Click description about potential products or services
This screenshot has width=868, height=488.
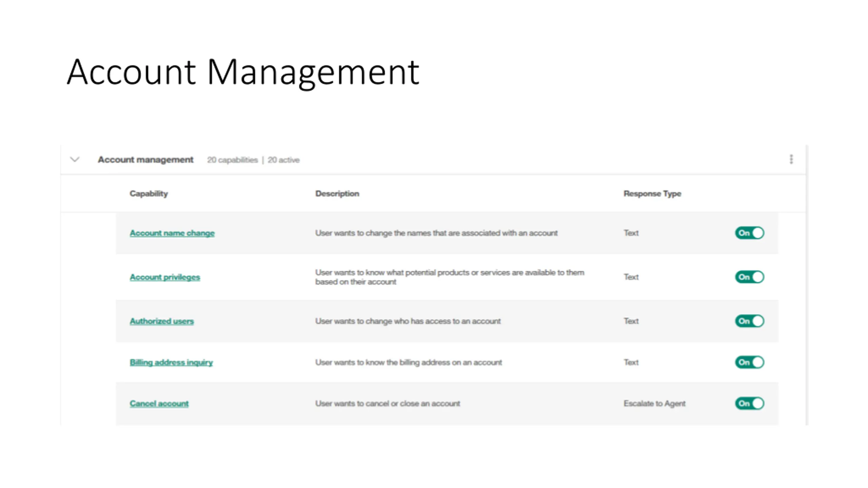[x=450, y=277]
